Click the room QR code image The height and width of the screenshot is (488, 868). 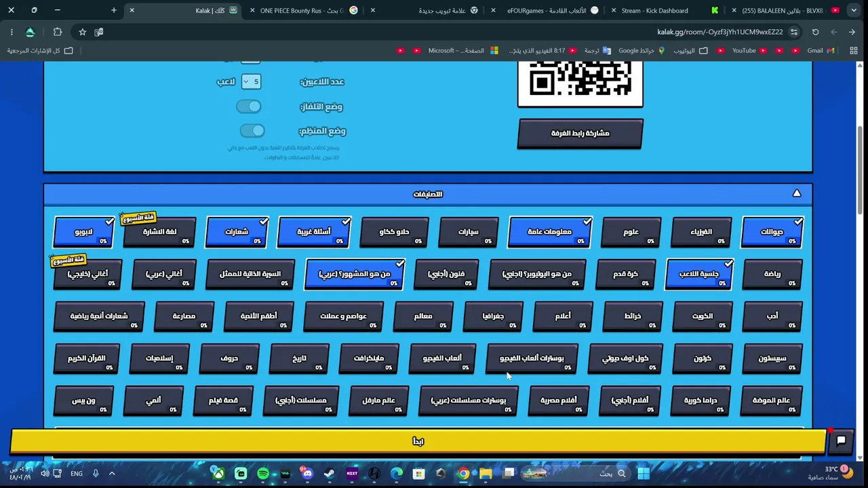(x=580, y=83)
